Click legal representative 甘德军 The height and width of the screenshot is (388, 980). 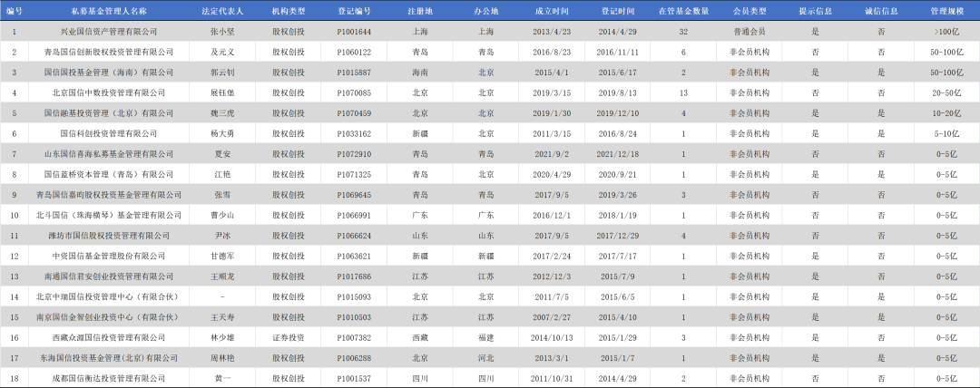click(223, 257)
